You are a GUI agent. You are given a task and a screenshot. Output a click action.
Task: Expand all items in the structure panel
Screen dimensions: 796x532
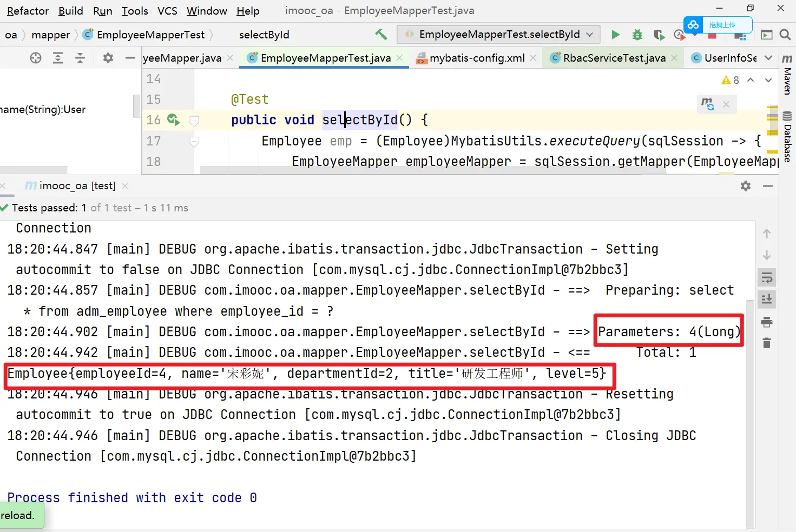tap(58, 58)
